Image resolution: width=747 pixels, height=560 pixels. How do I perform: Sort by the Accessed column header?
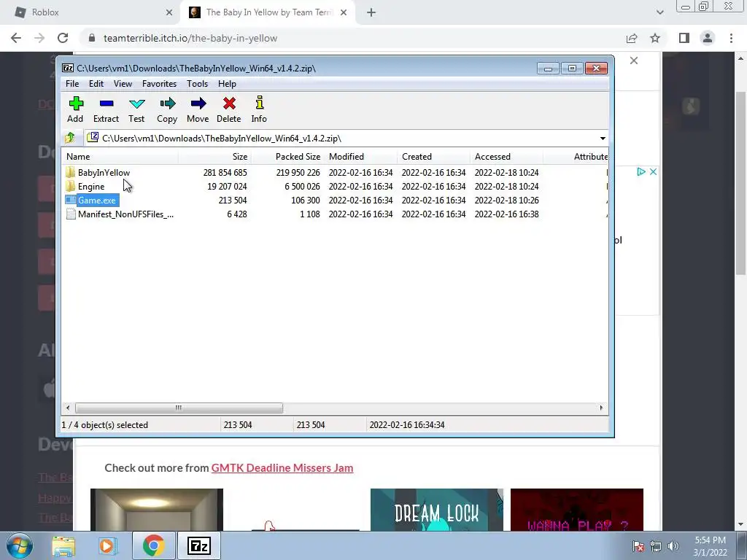click(x=506, y=157)
